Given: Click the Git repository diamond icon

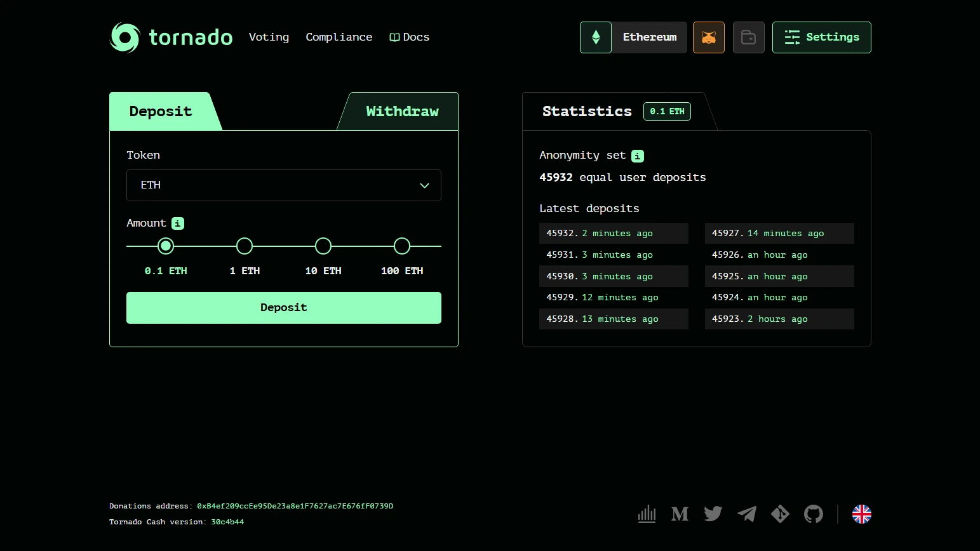Looking at the screenshot, I should click(x=780, y=514).
